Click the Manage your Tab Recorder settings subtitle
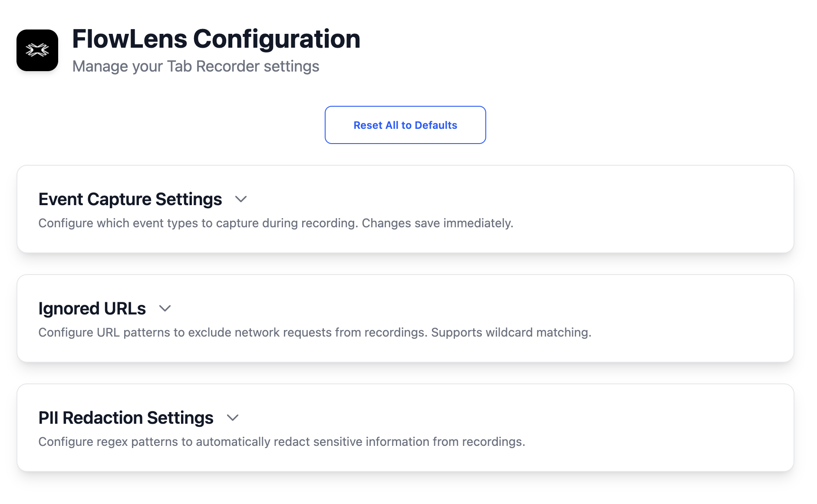Screen dimensions: 817x504 196,66
